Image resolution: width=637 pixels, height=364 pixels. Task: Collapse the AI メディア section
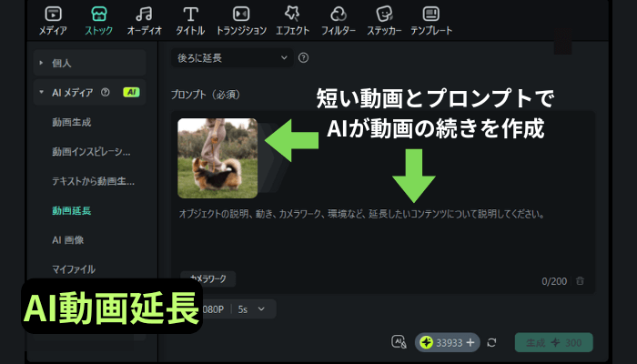click(41, 92)
